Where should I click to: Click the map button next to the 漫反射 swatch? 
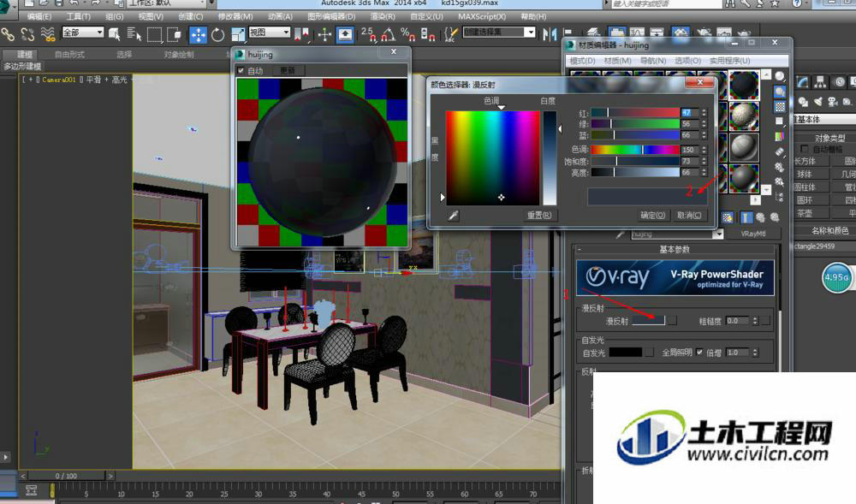[673, 321]
